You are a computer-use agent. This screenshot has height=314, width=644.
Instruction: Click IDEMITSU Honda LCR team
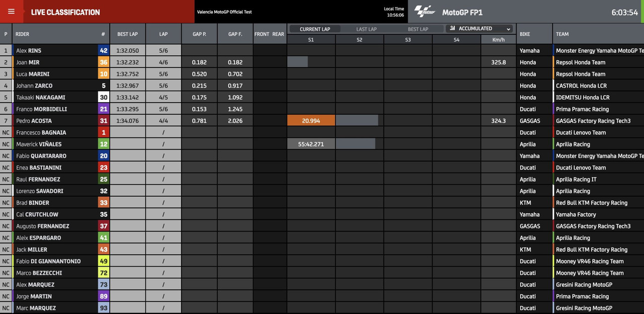(x=583, y=98)
